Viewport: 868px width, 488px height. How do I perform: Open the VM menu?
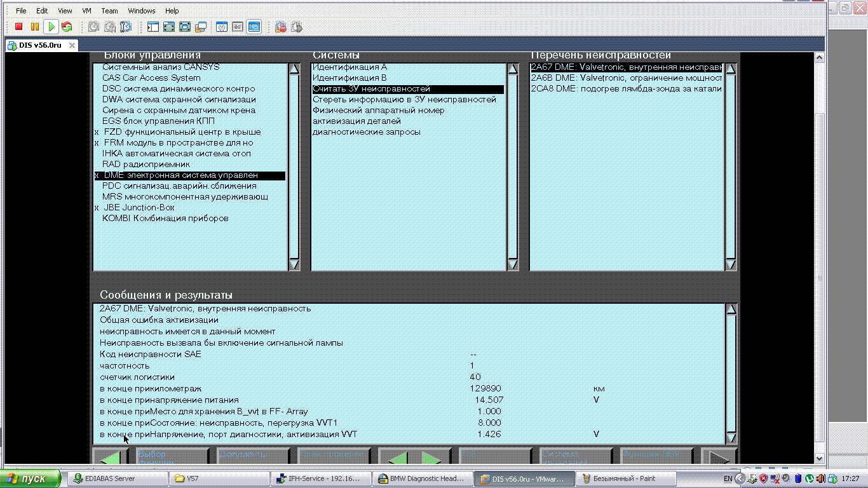coord(86,11)
